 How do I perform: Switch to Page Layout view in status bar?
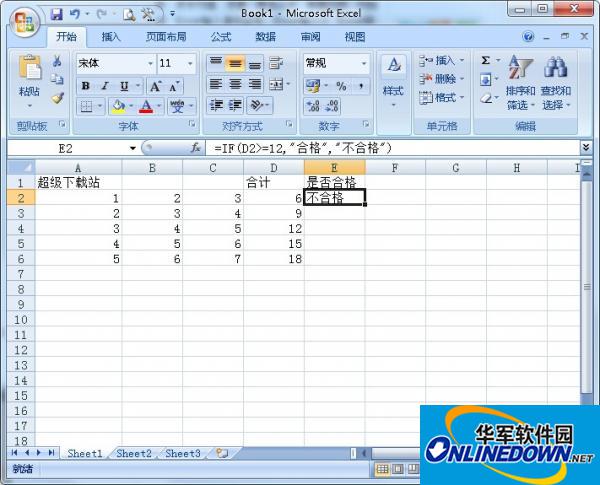(x=398, y=469)
